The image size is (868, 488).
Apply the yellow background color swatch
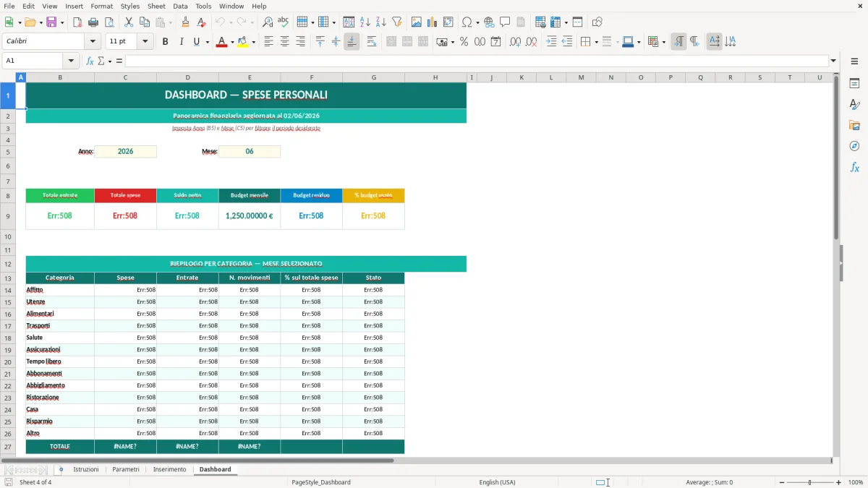(242, 42)
